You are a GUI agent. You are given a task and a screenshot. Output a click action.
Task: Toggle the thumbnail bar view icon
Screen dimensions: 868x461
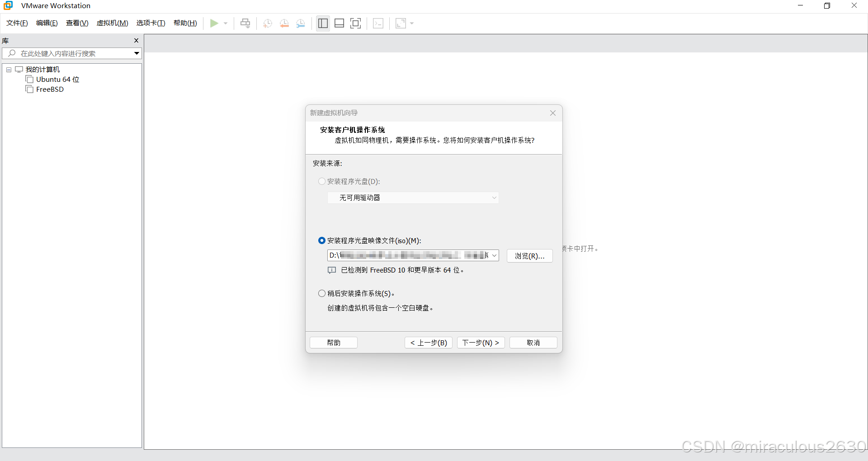[340, 23]
